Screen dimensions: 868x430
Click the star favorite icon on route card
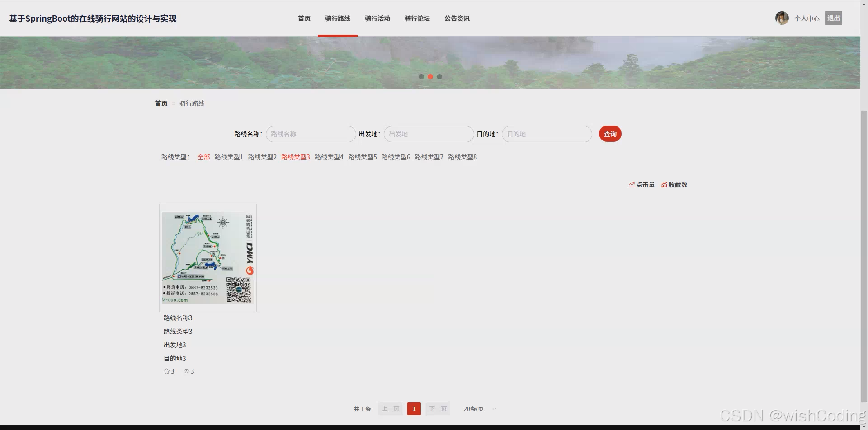pyautogui.click(x=166, y=371)
